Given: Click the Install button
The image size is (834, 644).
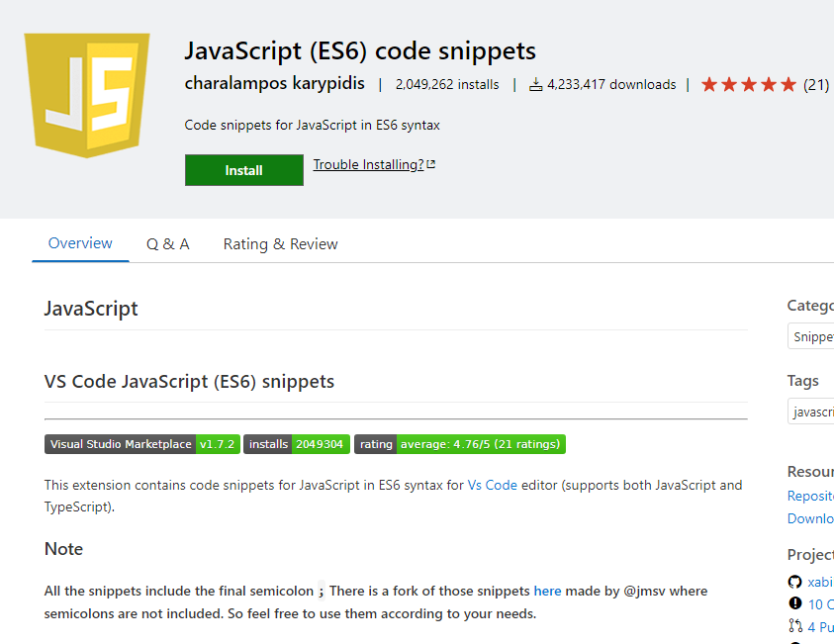Looking at the screenshot, I should pyautogui.click(x=243, y=169).
